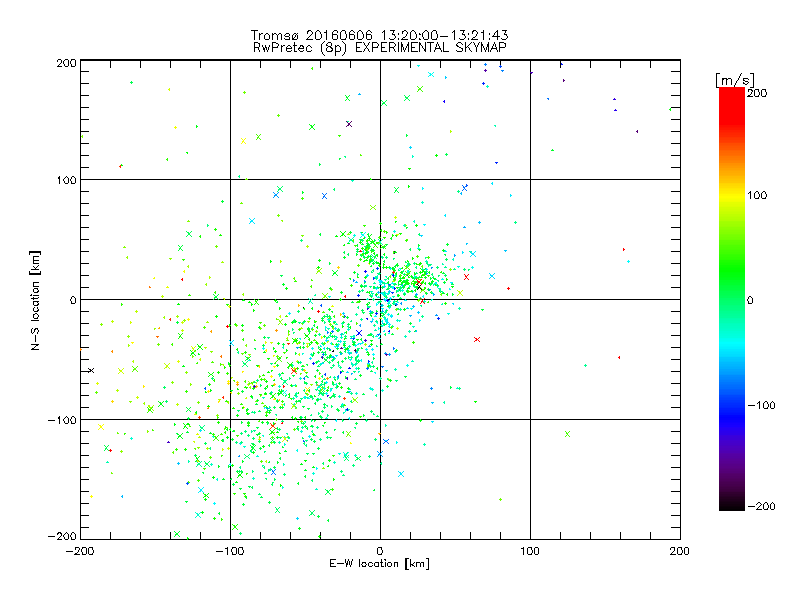Click the purple X marker near the top center

(349, 124)
